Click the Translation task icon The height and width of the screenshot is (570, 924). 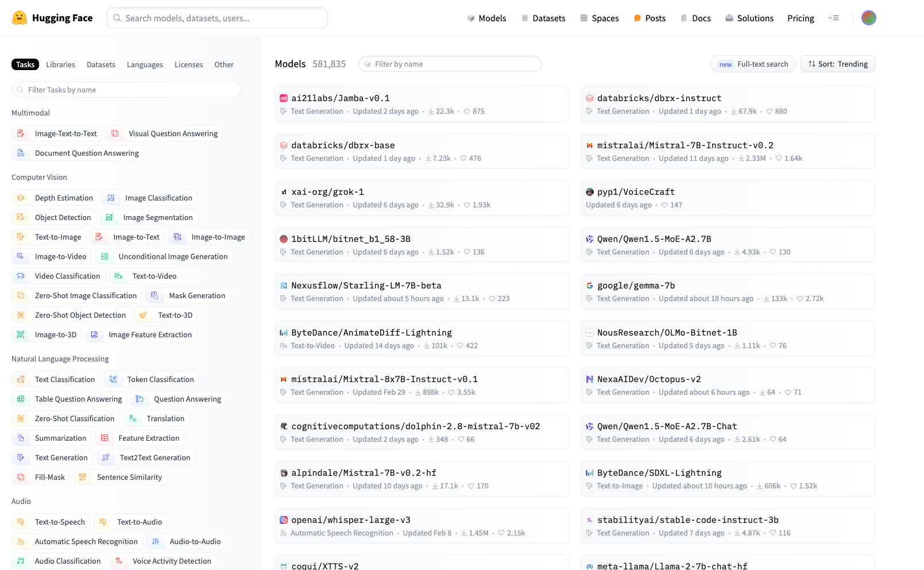(133, 418)
